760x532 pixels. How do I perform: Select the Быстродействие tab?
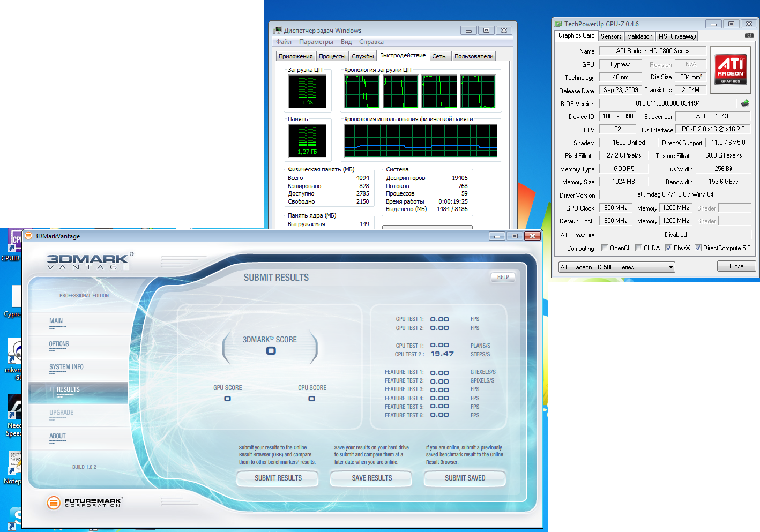403,55
